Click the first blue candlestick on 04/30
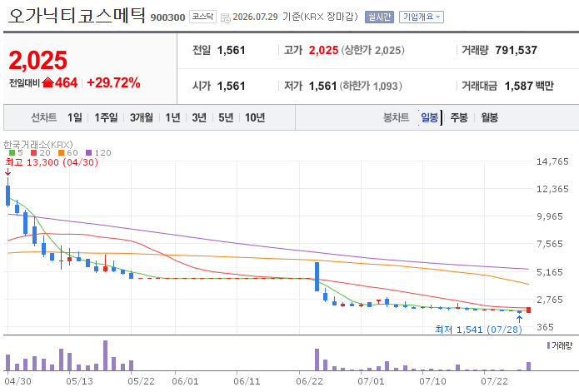This screenshot has width=579, height=392. click(7, 195)
